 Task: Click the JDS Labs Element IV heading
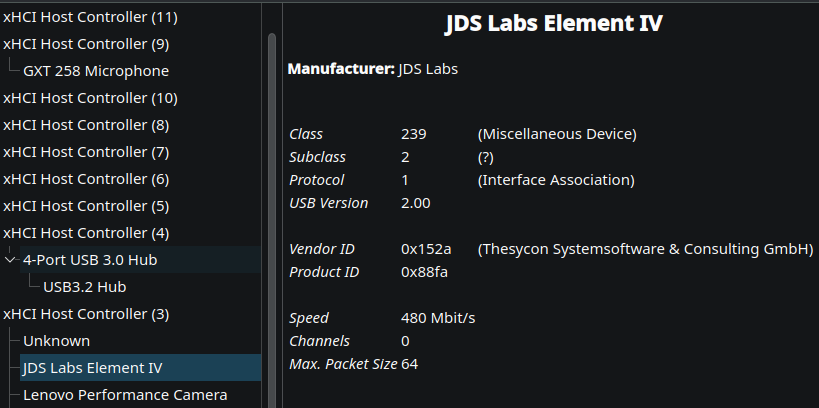554,24
